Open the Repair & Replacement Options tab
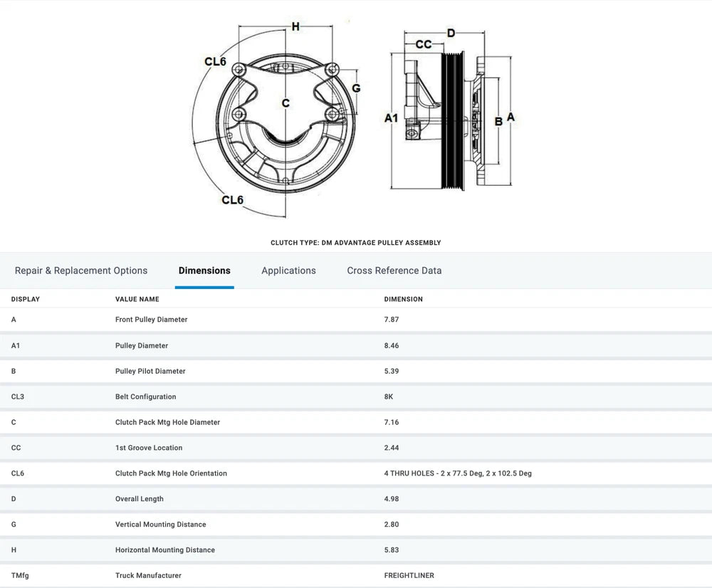712x588 pixels. coord(81,271)
